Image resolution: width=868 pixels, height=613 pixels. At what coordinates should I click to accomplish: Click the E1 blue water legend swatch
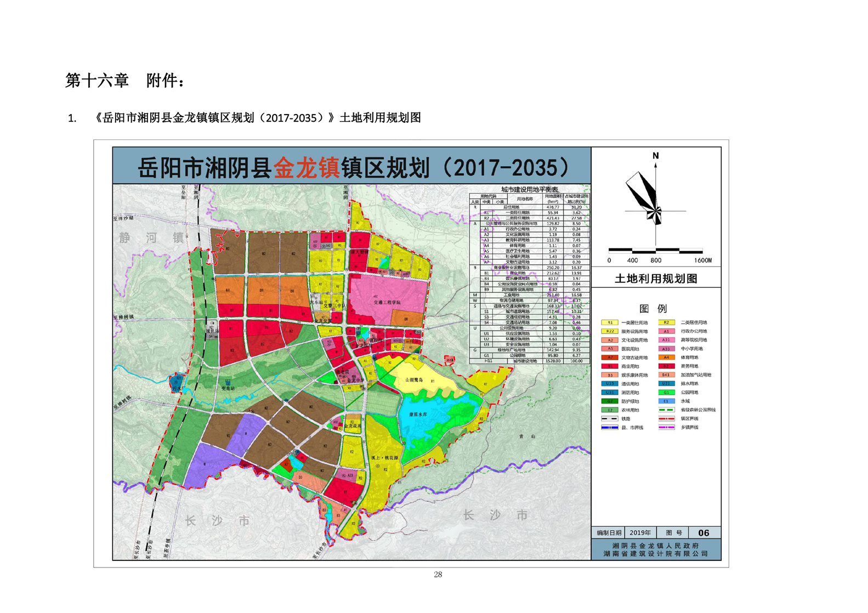tap(666, 401)
